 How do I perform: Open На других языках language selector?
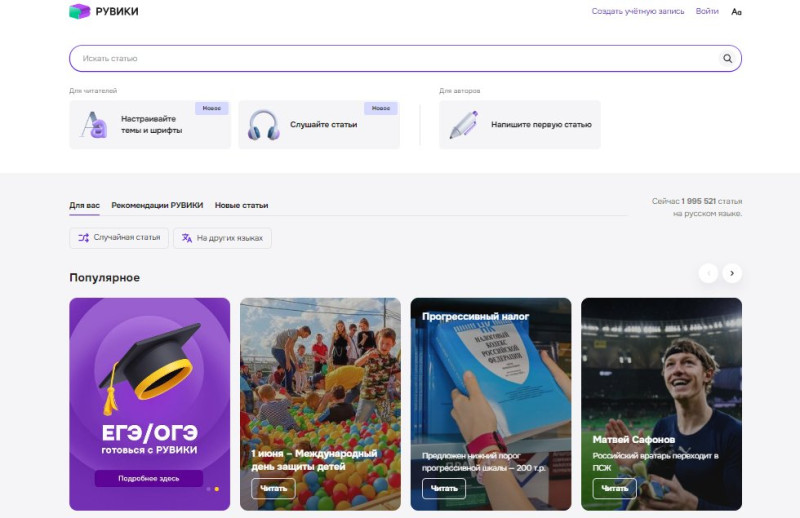pyautogui.click(x=222, y=238)
